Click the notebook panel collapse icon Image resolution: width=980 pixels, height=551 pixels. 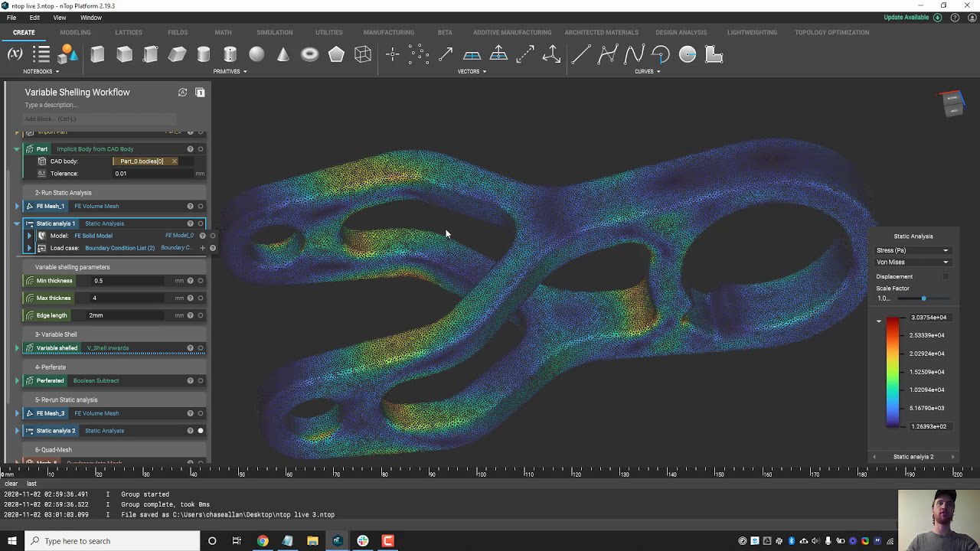[x=200, y=93]
